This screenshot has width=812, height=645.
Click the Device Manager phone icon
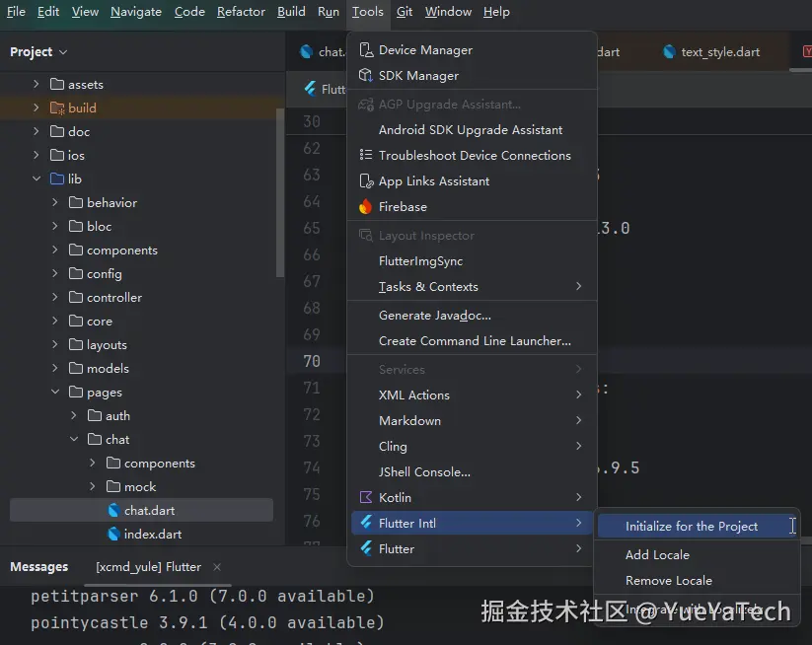pyautogui.click(x=366, y=49)
